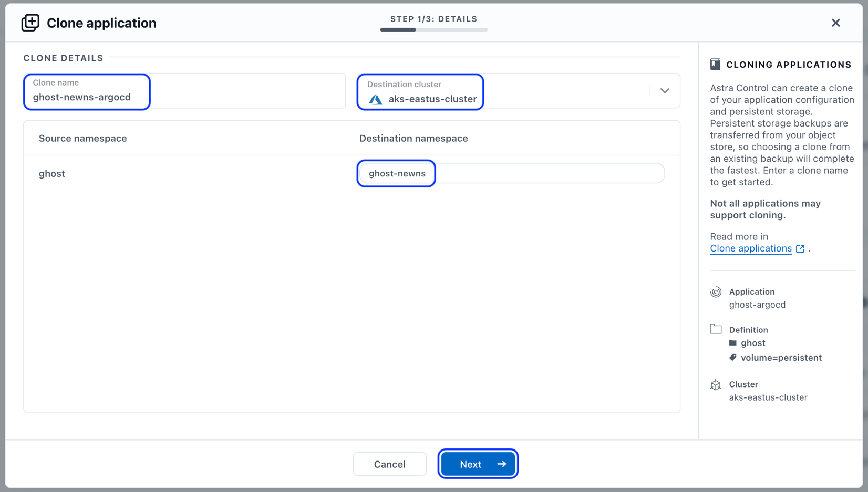
Task: Open the Clone applications documentation link
Action: pyautogui.click(x=750, y=248)
